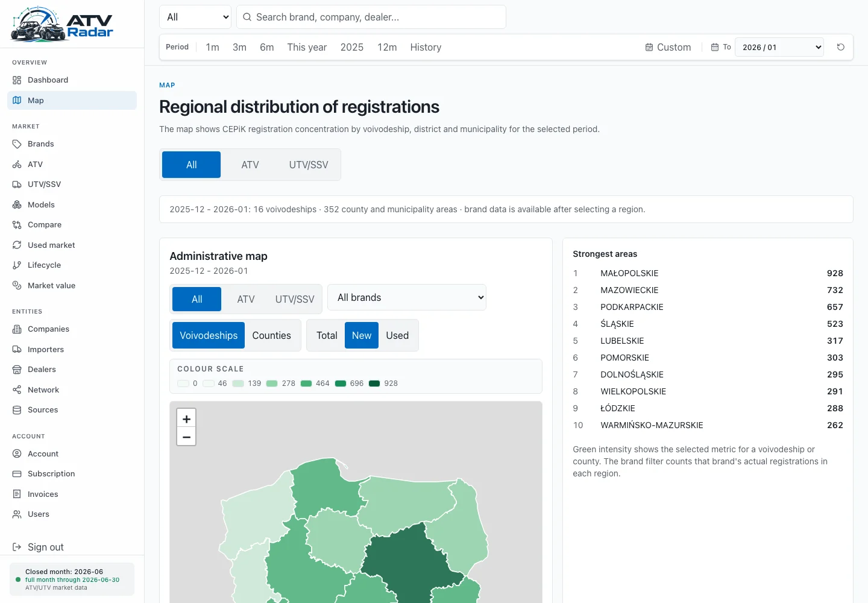
Task: Select the 2025 period
Action: click(352, 47)
